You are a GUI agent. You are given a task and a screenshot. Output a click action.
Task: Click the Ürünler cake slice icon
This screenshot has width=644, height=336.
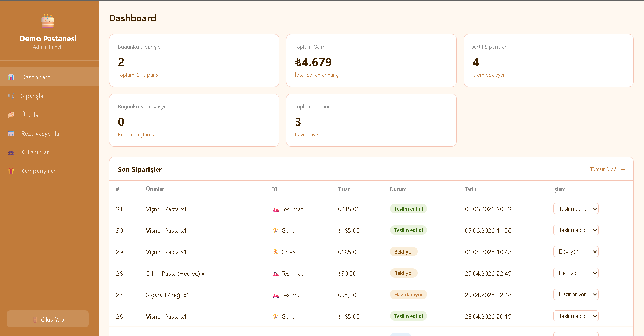click(11, 115)
